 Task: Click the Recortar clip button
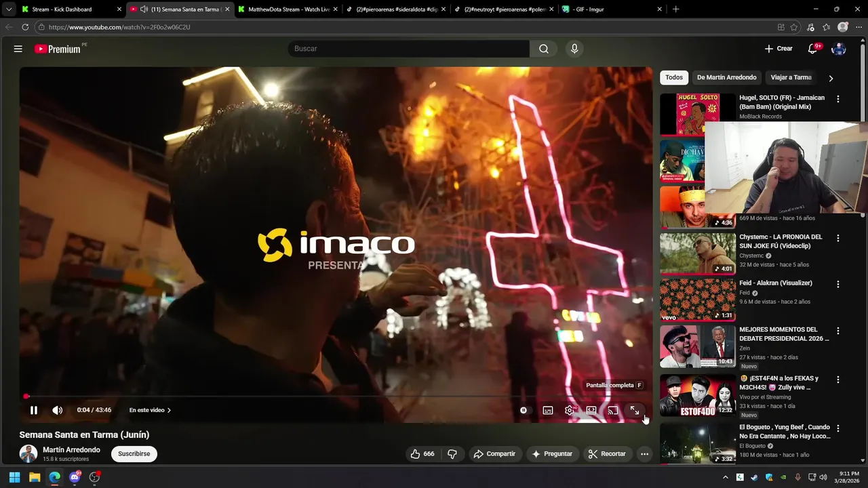[607, 454]
